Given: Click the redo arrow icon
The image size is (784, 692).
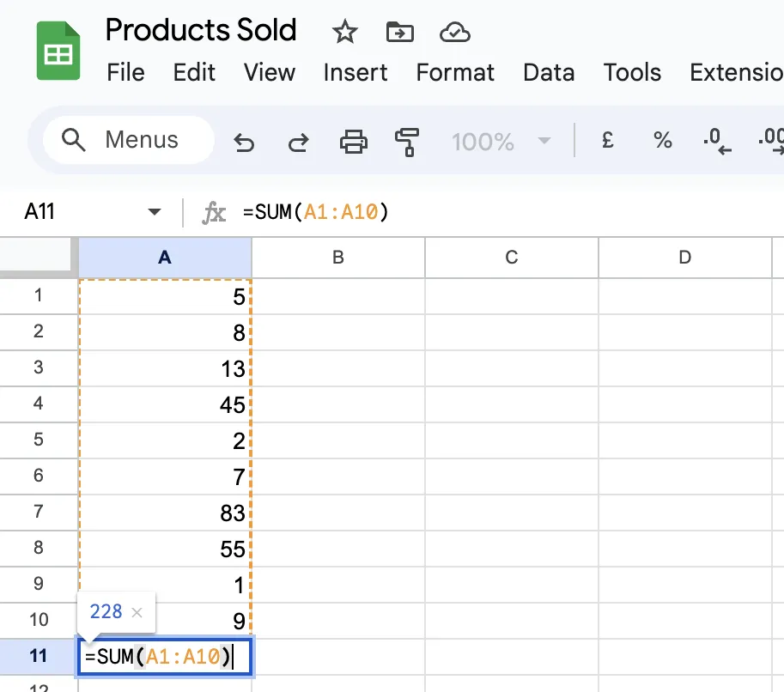Looking at the screenshot, I should [299, 142].
